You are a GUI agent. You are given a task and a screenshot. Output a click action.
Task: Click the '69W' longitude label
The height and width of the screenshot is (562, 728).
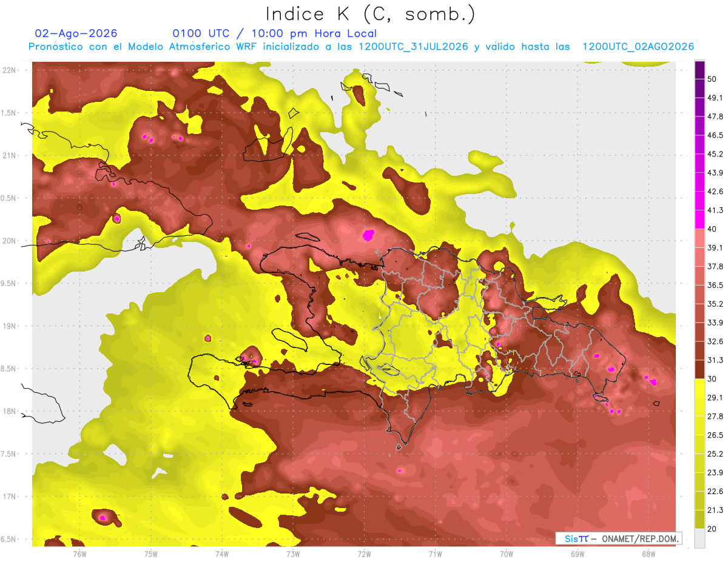pos(577,554)
